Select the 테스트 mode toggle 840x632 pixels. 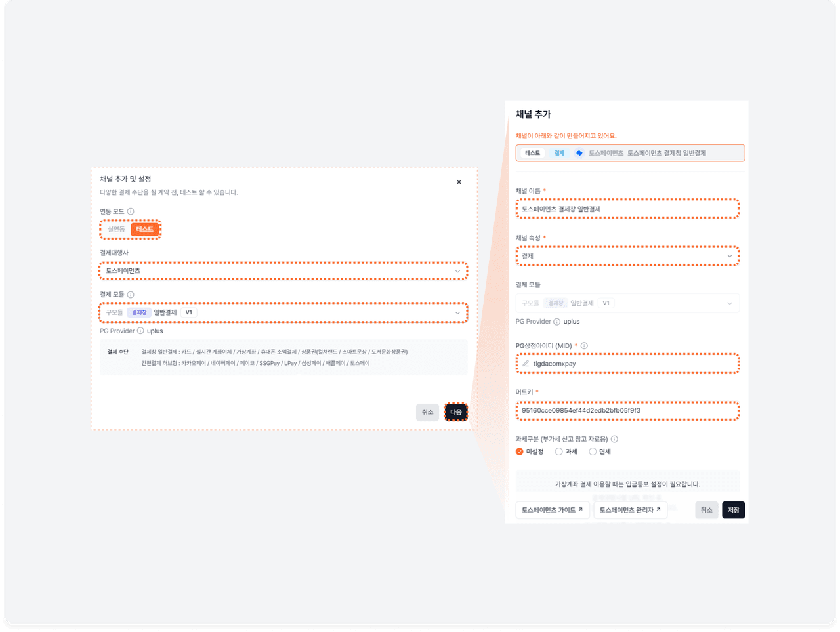pyautogui.click(x=144, y=229)
